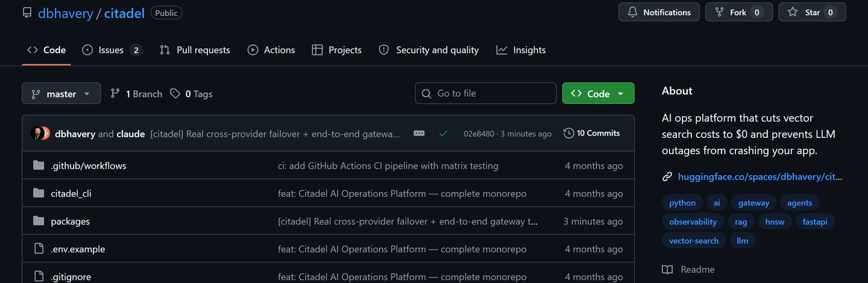
Task: Select the fastapi topic tag
Action: tap(815, 222)
